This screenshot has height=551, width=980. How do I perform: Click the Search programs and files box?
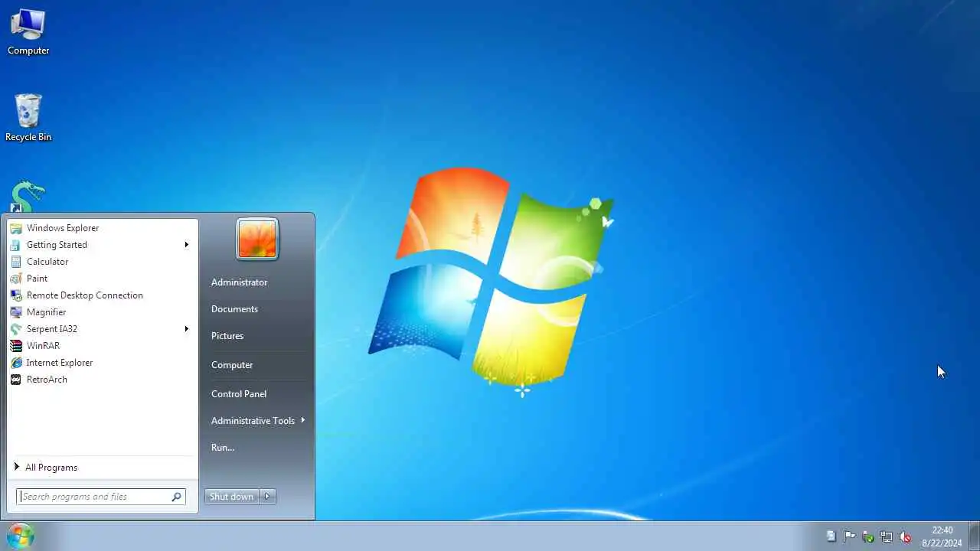coord(101,497)
